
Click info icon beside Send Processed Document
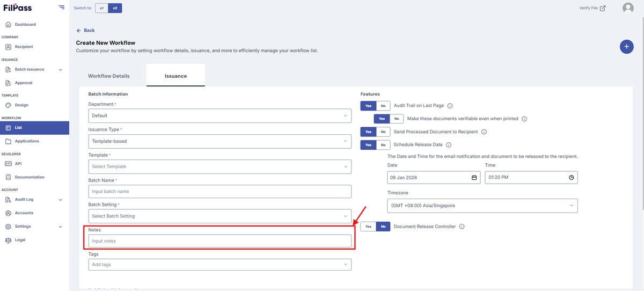484,132
